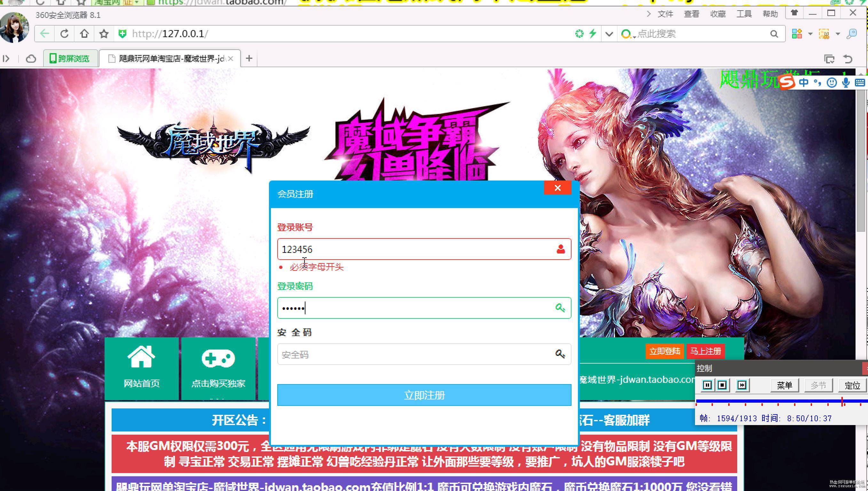Close the 飓鼎玩网单淘宝店 tab

(231, 59)
